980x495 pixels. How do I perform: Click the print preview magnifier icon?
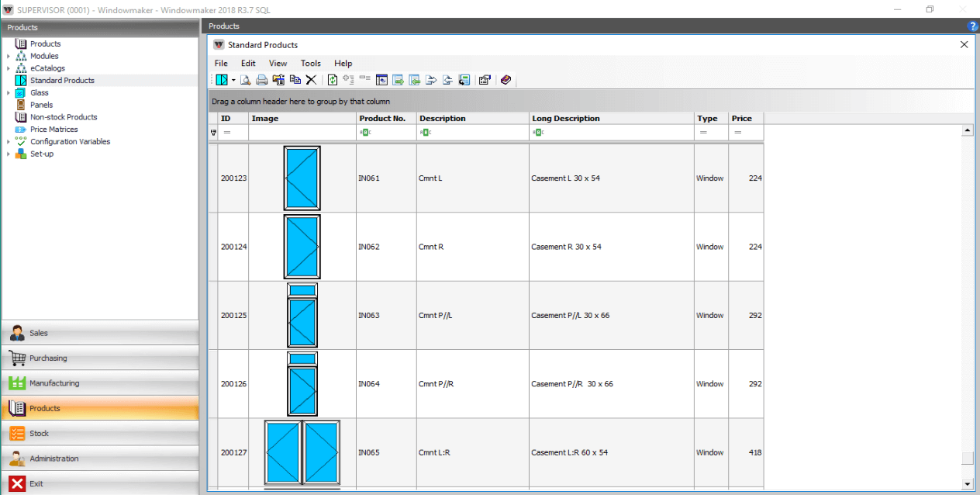[245, 80]
